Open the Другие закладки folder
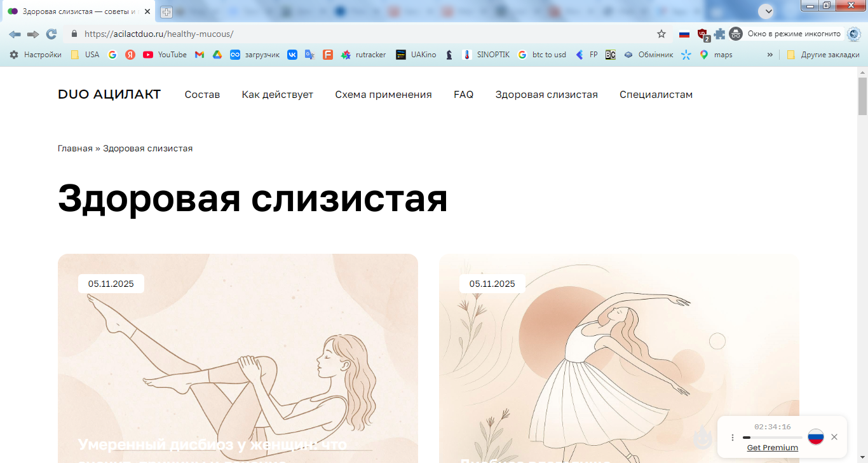Screen dimensions: 868x463 (823, 55)
